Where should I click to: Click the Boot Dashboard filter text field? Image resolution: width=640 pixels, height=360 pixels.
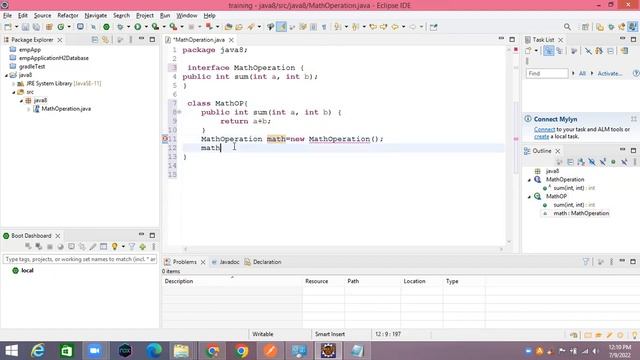coord(80,259)
